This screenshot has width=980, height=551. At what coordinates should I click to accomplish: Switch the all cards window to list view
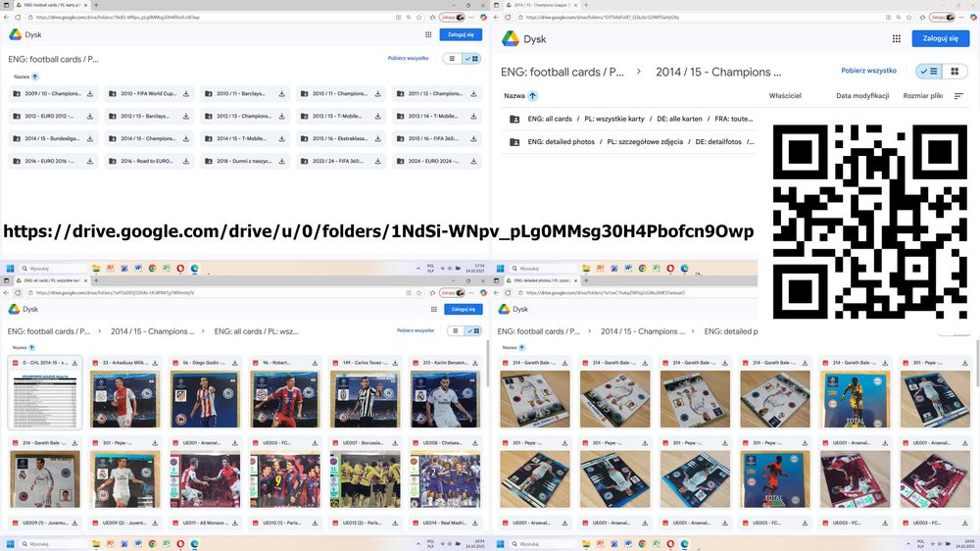(456, 330)
